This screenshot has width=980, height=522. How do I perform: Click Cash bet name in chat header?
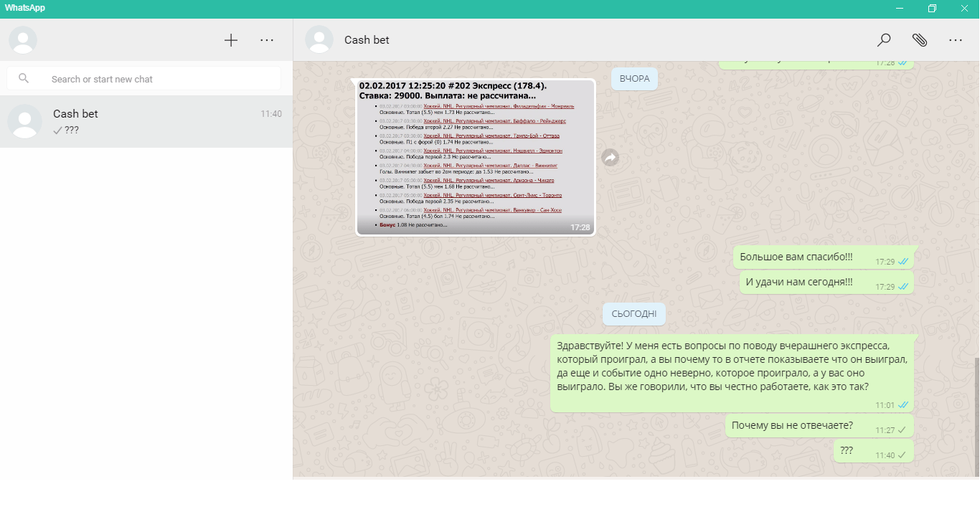point(367,40)
